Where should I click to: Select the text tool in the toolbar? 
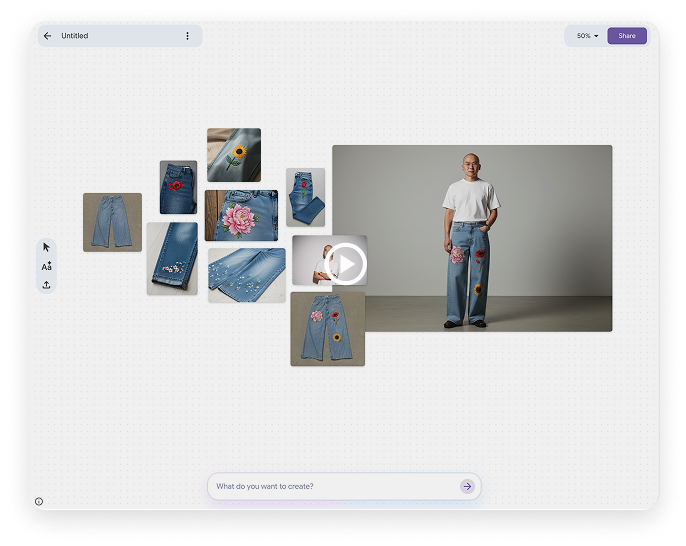pos(46,266)
